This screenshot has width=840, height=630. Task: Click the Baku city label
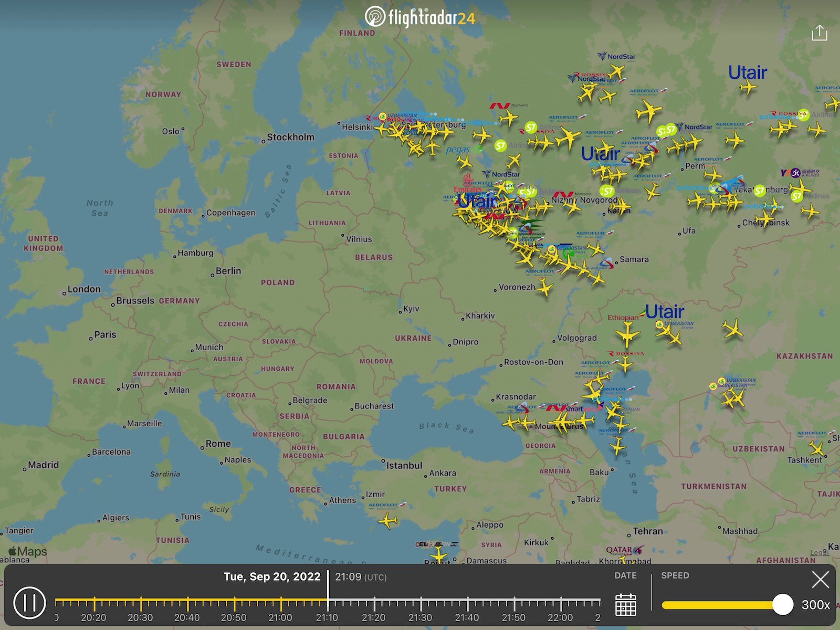pos(599,472)
